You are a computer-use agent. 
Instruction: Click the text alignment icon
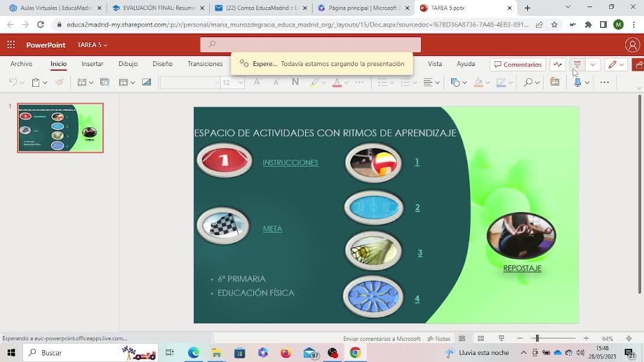pyautogui.click(x=428, y=83)
